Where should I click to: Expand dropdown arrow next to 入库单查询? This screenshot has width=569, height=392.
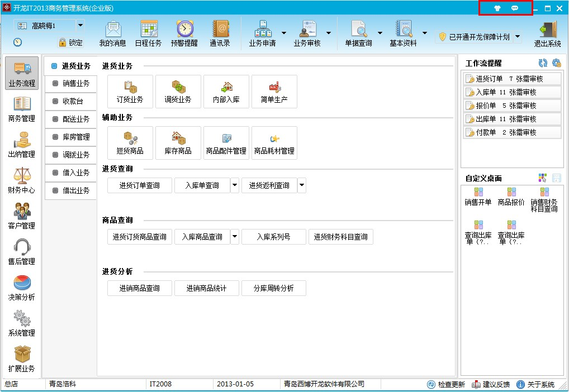point(235,185)
